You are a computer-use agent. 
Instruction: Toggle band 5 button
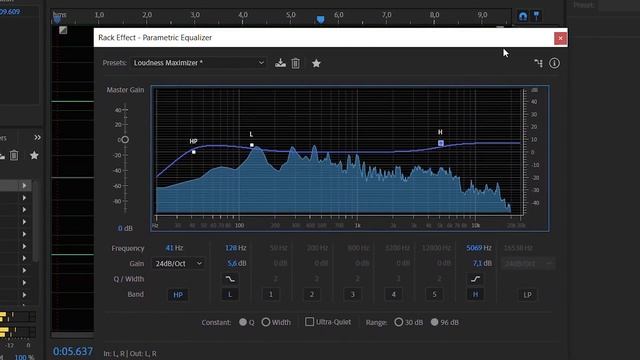coord(434,295)
